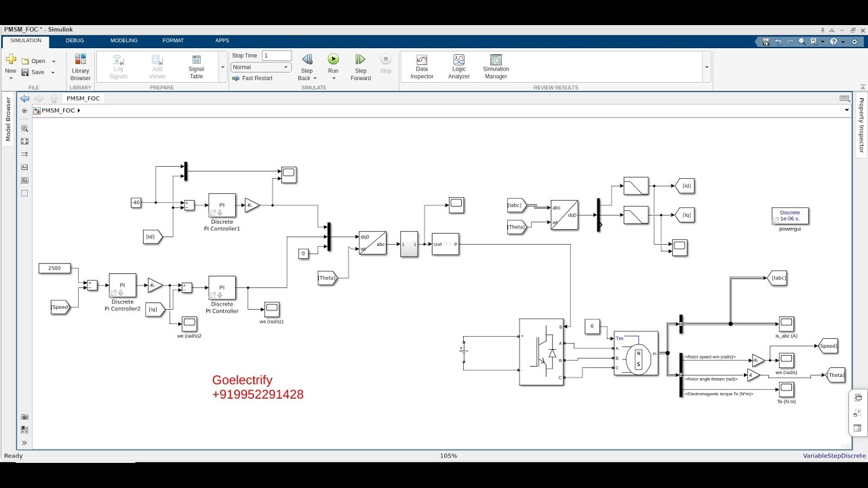Expand the Run button dropdown arrow
Image resolution: width=868 pixels, height=488 pixels.
(333, 78)
